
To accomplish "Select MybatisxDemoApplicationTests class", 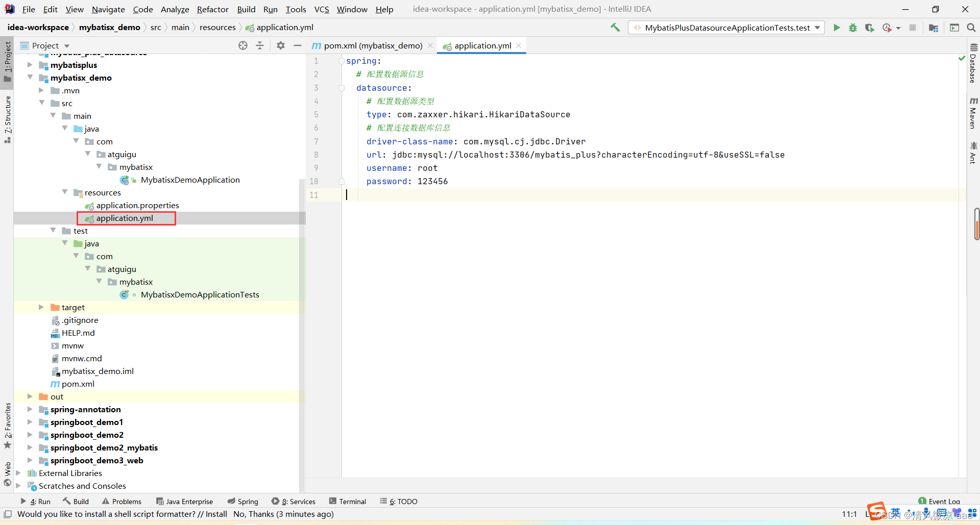I will [200, 294].
